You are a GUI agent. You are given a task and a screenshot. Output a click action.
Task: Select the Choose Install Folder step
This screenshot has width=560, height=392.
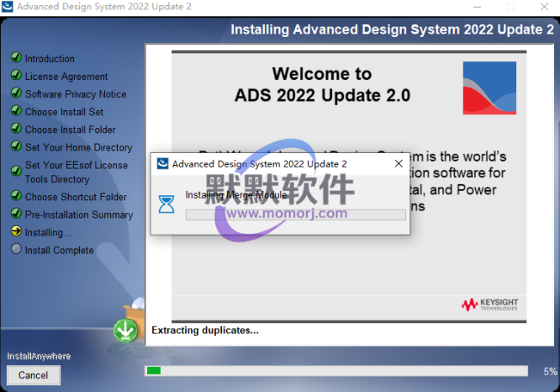[70, 130]
